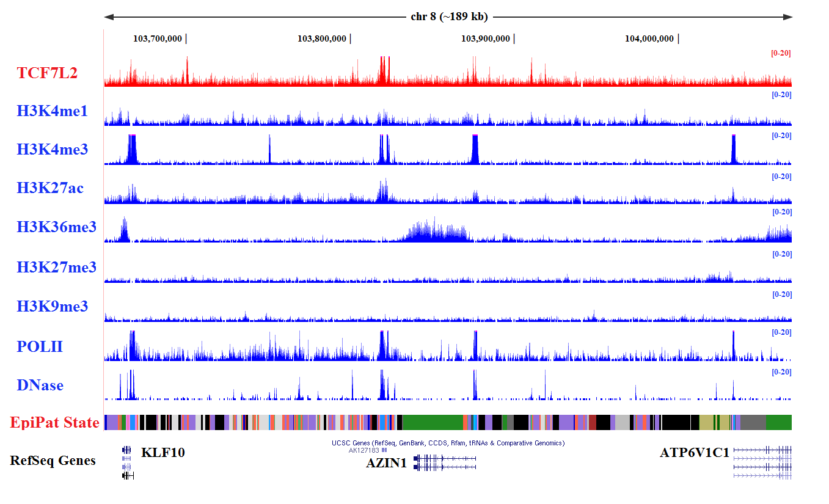The width and height of the screenshot is (829, 504).
Task: Select the 103,900,000 position tick label
Action: (485, 38)
